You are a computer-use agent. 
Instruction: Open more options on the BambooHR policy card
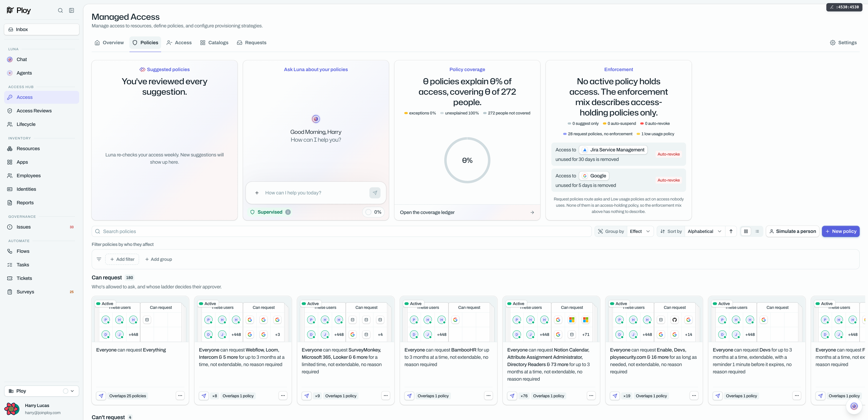(x=488, y=396)
